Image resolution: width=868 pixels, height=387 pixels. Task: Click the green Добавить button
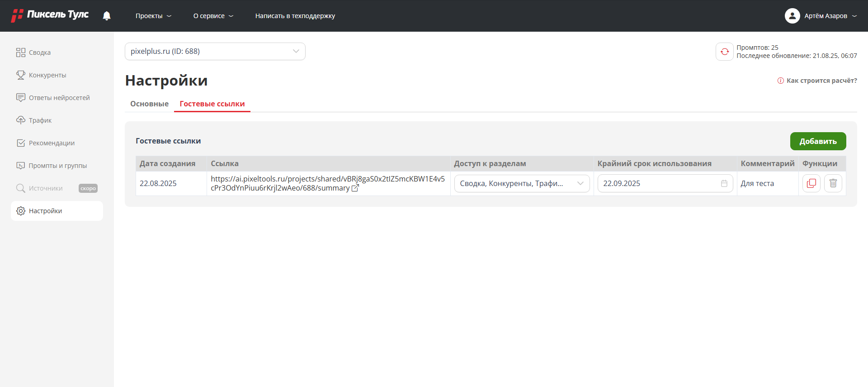(x=818, y=141)
